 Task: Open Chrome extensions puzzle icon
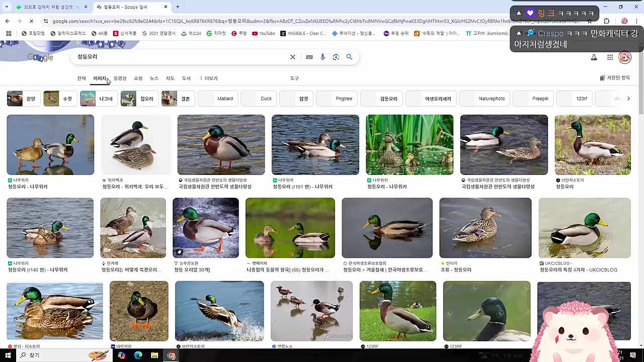pyautogui.click(x=606, y=21)
